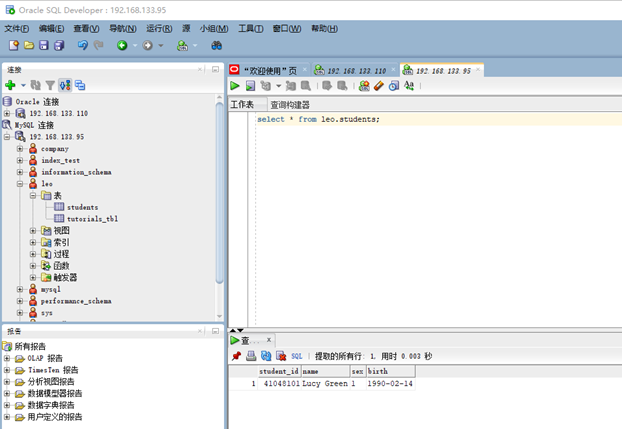Click the connections tree vertical scrollbar

(x=220, y=193)
